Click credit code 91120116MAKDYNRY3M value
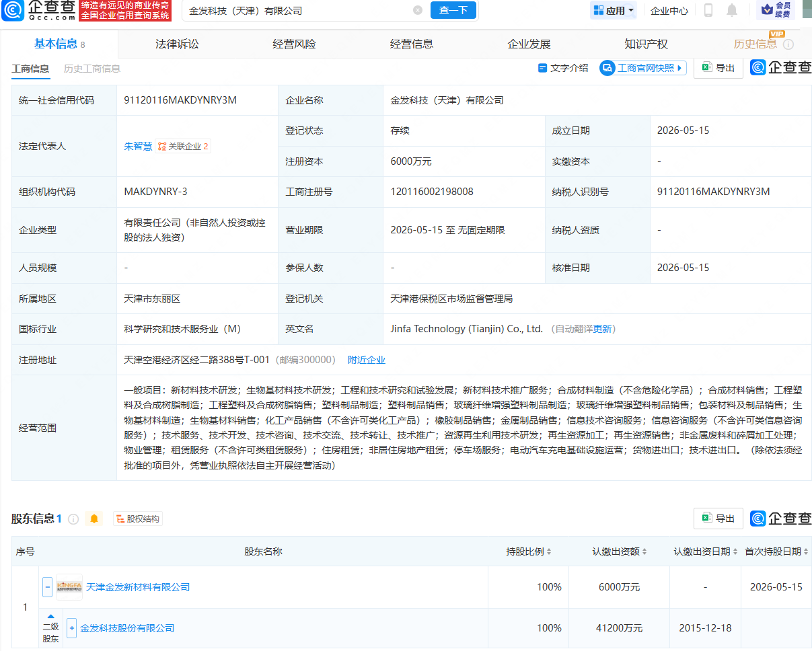 180,100
